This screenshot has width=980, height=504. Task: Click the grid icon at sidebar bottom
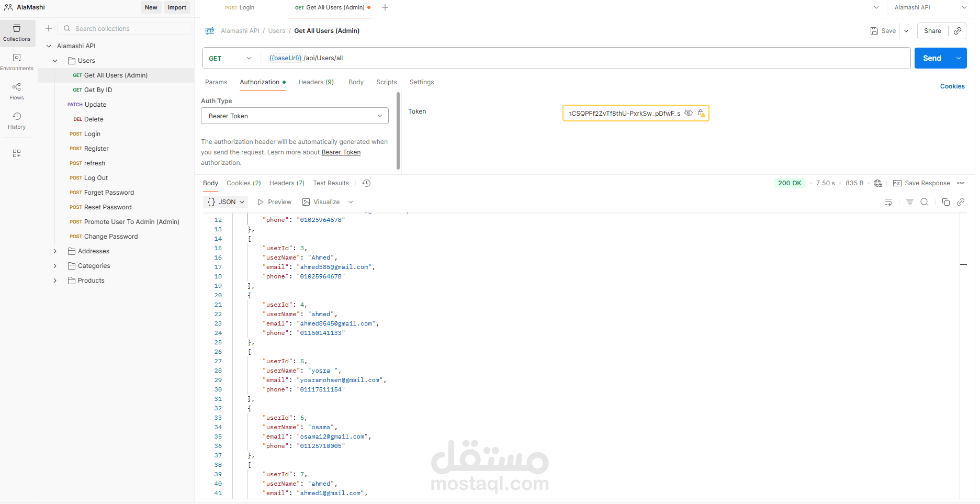click(17, 153)
